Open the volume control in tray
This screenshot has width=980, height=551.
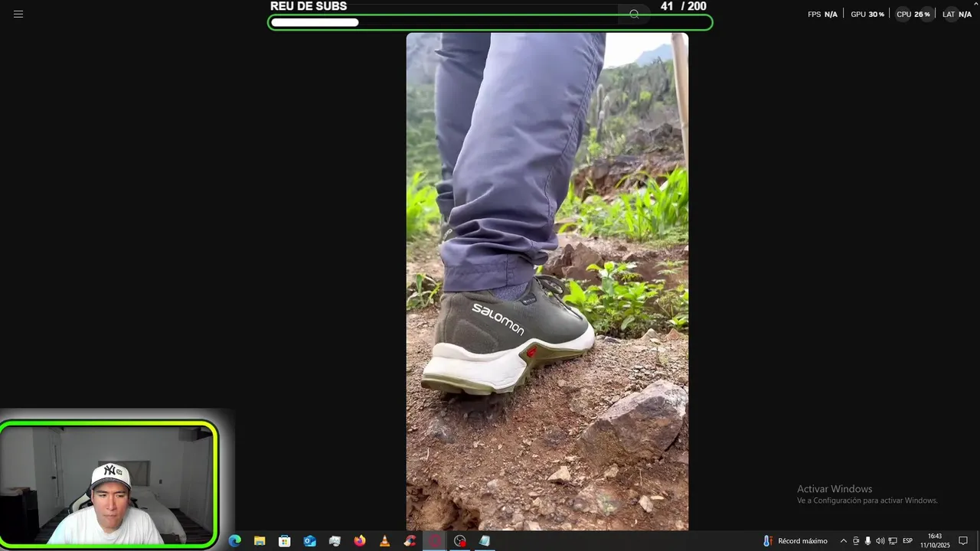pyautogui.click(x=880, y=541)
